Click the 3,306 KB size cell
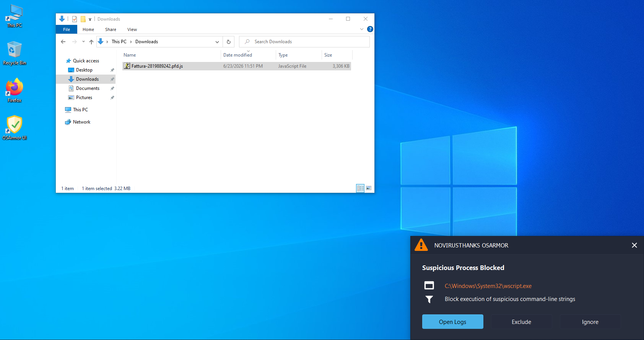The height and width of the screenshot is (340, 644). pyautogui.click(x=341, y=66)
